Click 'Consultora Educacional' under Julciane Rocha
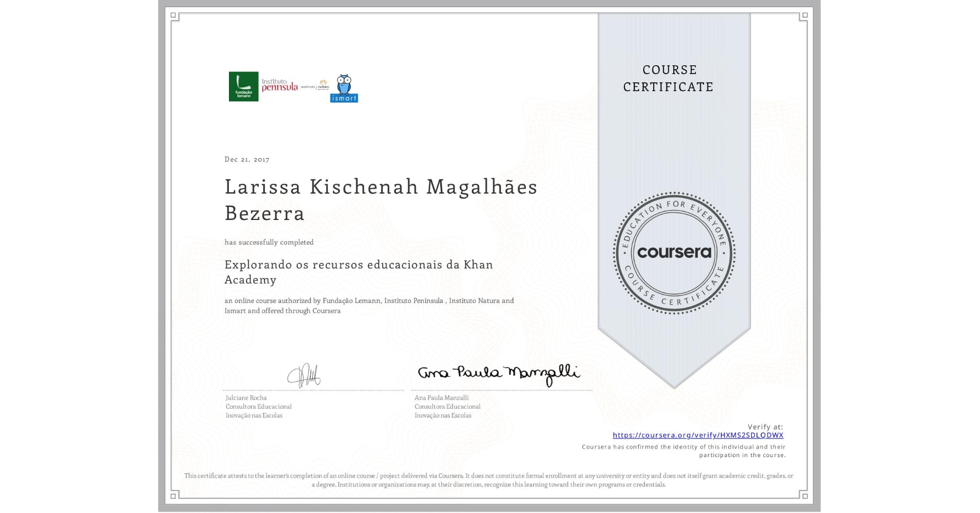The image size is (980, 513). coord(258,406)
